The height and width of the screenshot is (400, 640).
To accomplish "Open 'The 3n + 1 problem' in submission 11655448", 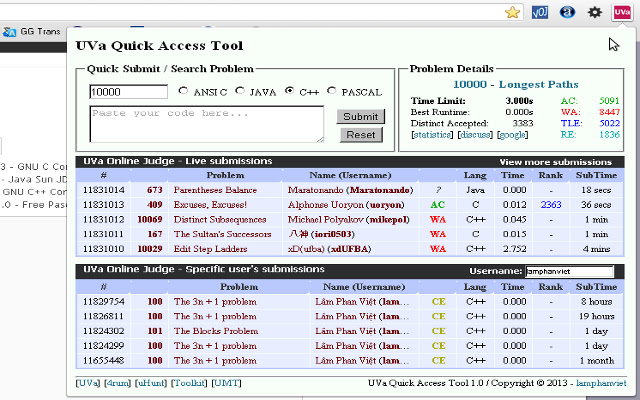I will pyautogui.click(x=215, y=360).
